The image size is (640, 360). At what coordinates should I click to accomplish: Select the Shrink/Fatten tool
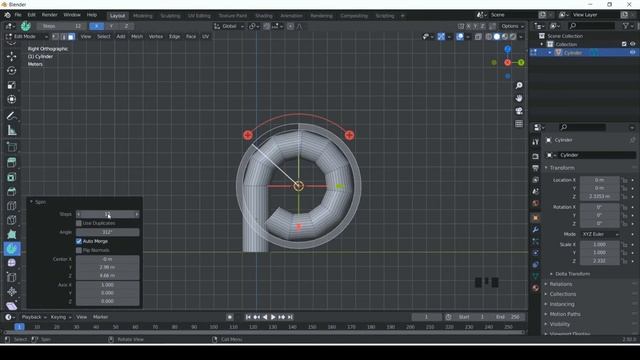click(x=11, y=291)
